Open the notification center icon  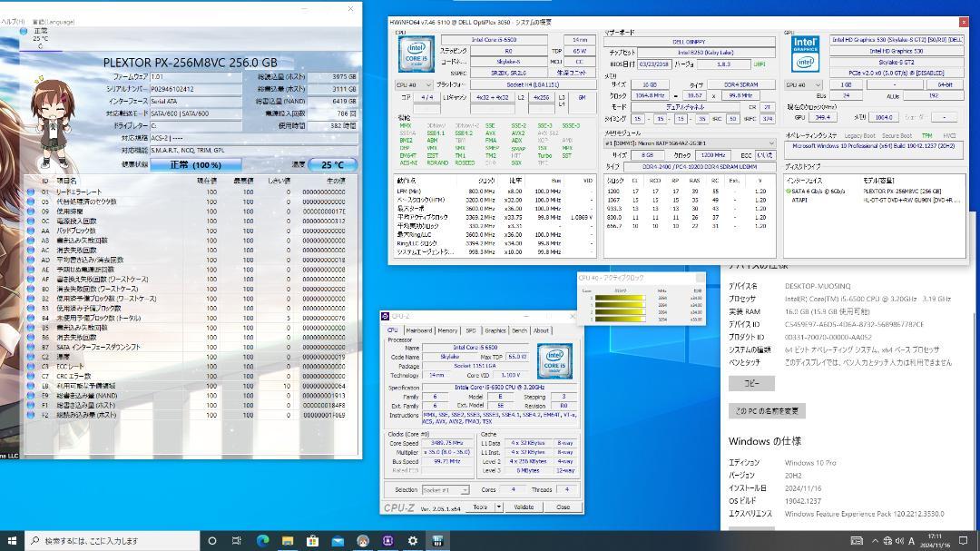pyautogui.click(x=963, y=540)
